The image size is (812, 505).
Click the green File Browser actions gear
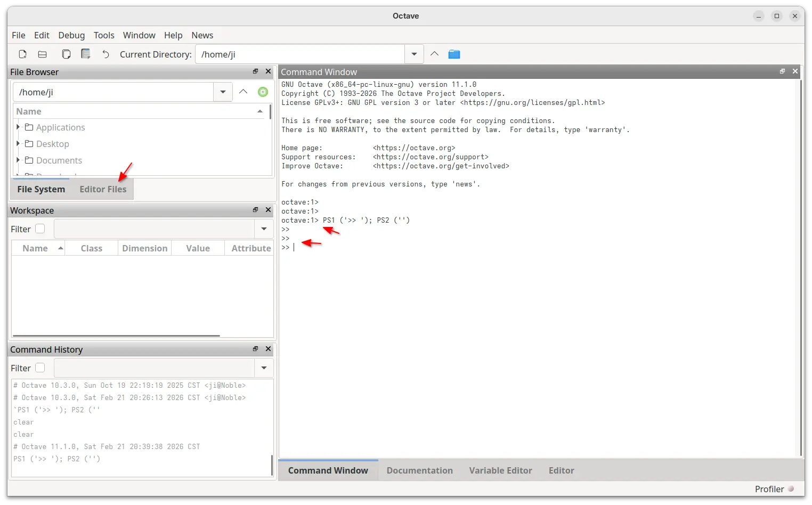click(263, 92)
